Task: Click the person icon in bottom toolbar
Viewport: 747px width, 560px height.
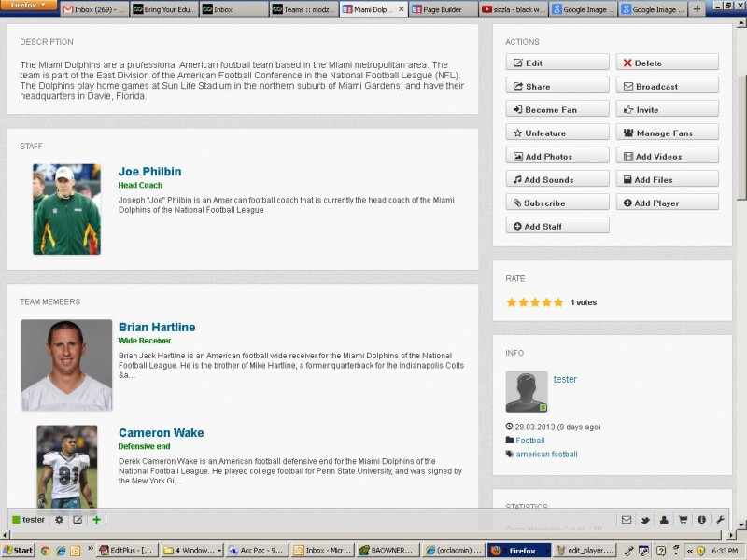Action: tap(664, 520)
